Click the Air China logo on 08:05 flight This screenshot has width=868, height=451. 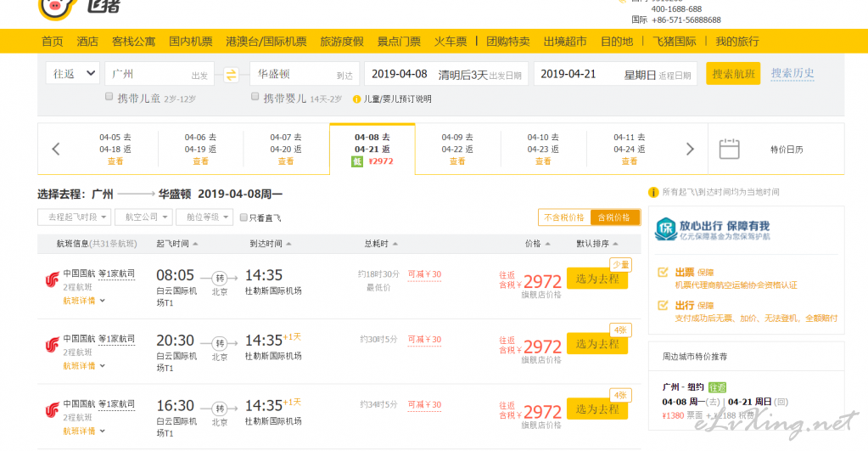tap(52, 279)
